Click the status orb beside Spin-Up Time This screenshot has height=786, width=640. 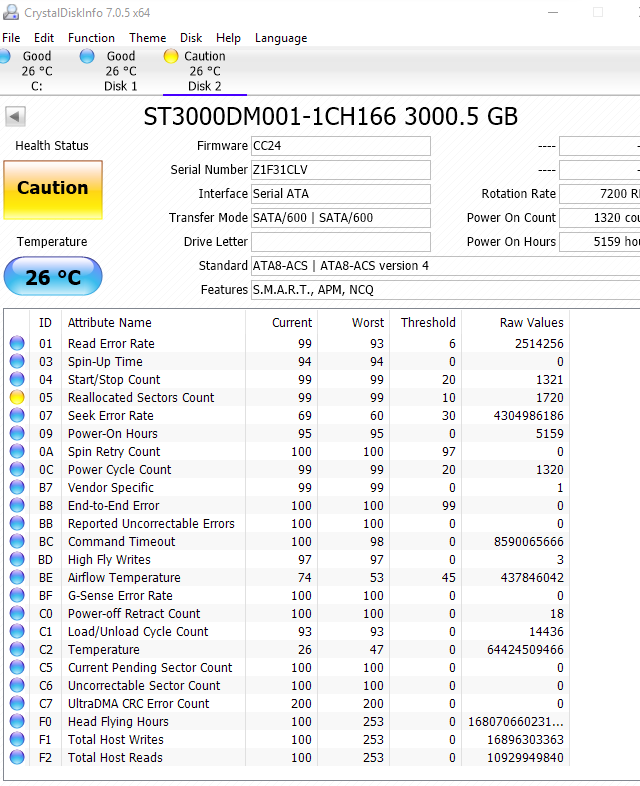click(17, 361)
